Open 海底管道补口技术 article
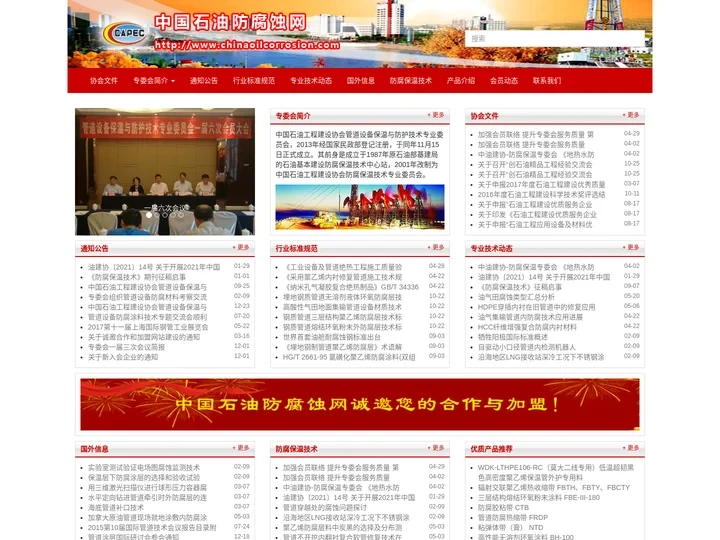 click(116, 507)
